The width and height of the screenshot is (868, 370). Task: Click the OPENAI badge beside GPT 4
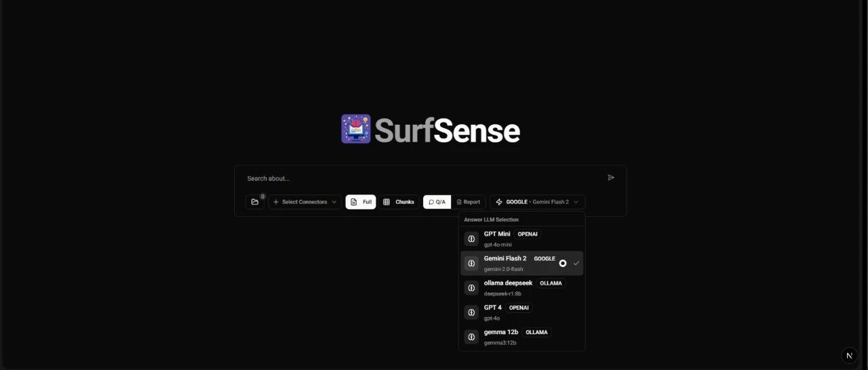click(x=519, y=308)
